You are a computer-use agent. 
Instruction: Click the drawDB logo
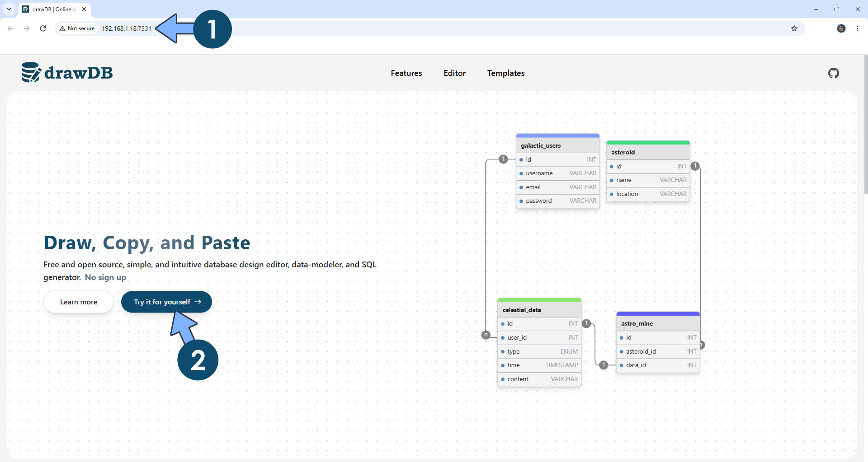point(67,72)
